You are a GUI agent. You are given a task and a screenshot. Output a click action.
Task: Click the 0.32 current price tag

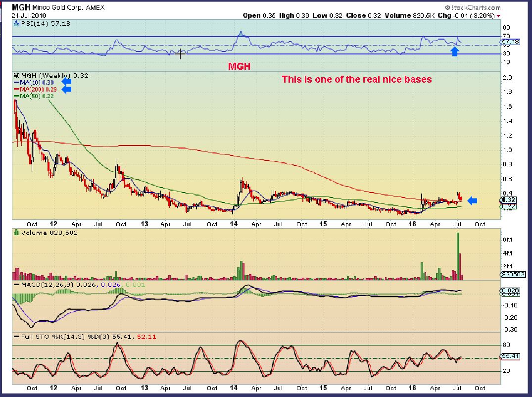(x=509, y=200)
